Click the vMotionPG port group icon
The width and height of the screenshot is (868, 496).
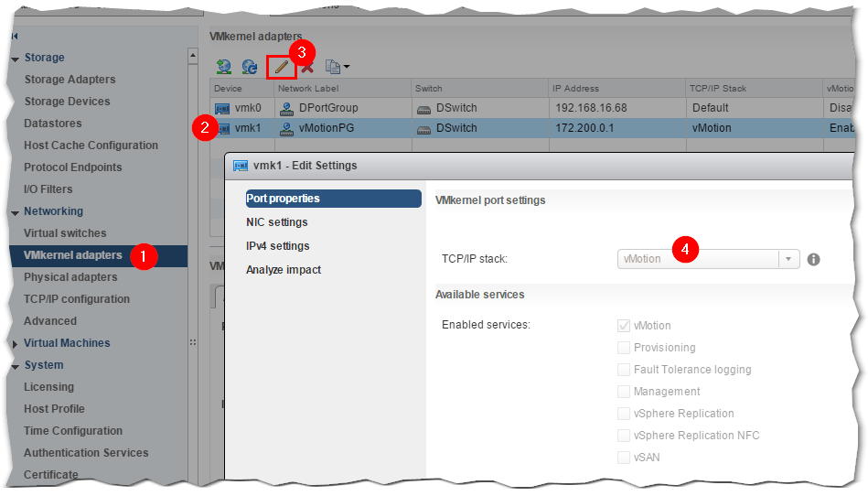(287, 128)
